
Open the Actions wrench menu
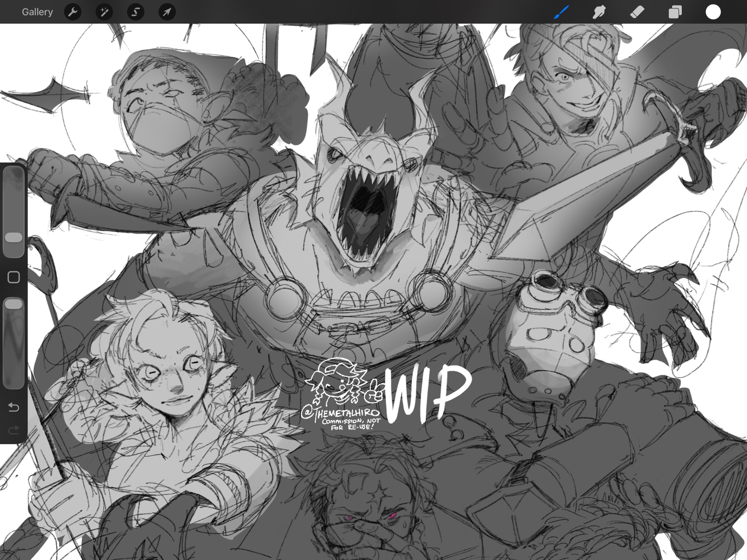(x=72, y=12)
